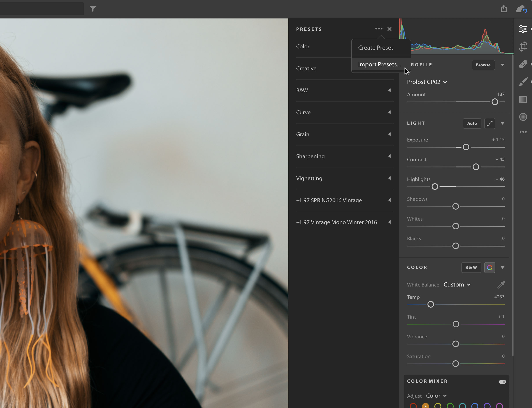Drag the Exposure slider adjustment
Screen dimensions: 532x408
tap(465, 147)
